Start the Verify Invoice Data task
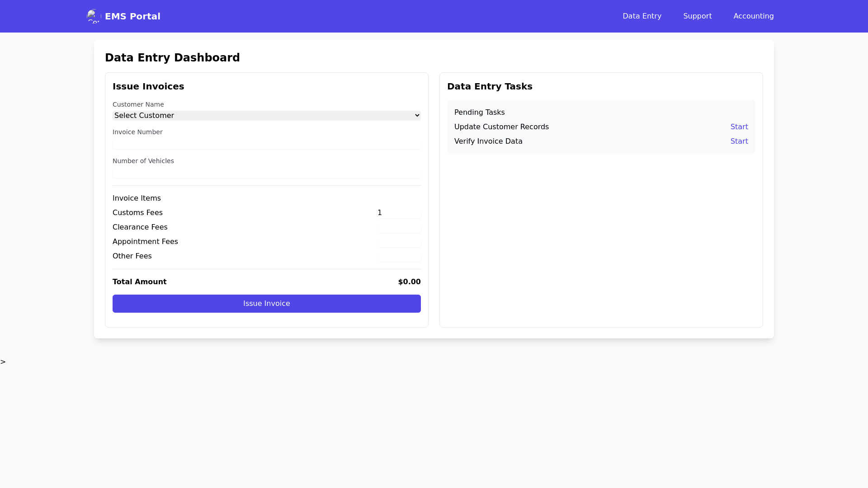The image size is (868, 488). [x=739, y=141]
